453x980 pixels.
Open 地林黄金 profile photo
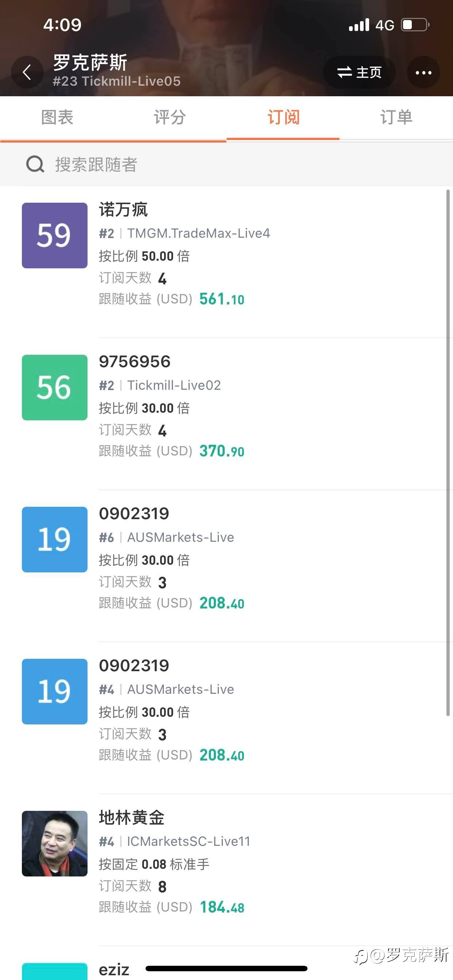(x=54, y=843)
